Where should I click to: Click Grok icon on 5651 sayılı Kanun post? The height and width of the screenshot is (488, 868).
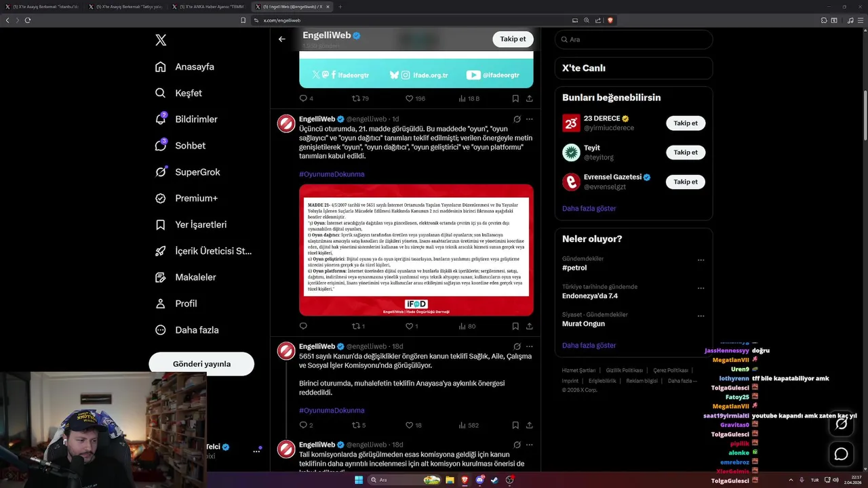pyautogui.click(x=516, y=346)
